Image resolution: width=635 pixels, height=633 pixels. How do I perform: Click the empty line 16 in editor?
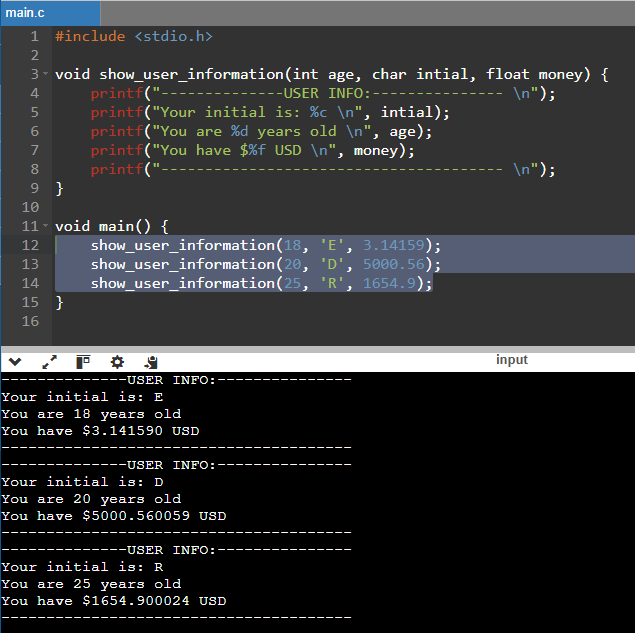(343, 322)
